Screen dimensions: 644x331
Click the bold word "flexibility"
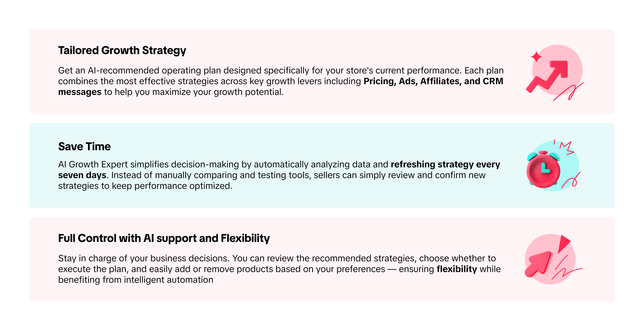pyautogui.click(x=456, y=269)
